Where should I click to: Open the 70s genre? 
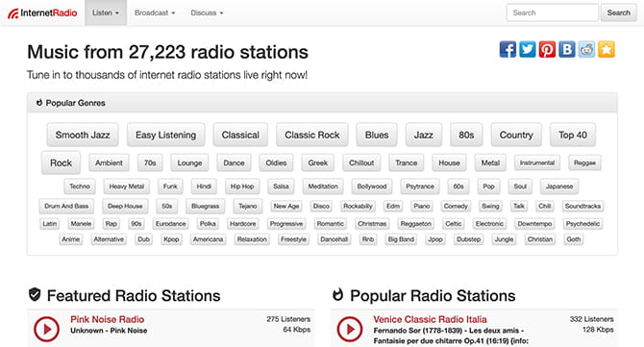pyautogui.click(x=150, y=162)
